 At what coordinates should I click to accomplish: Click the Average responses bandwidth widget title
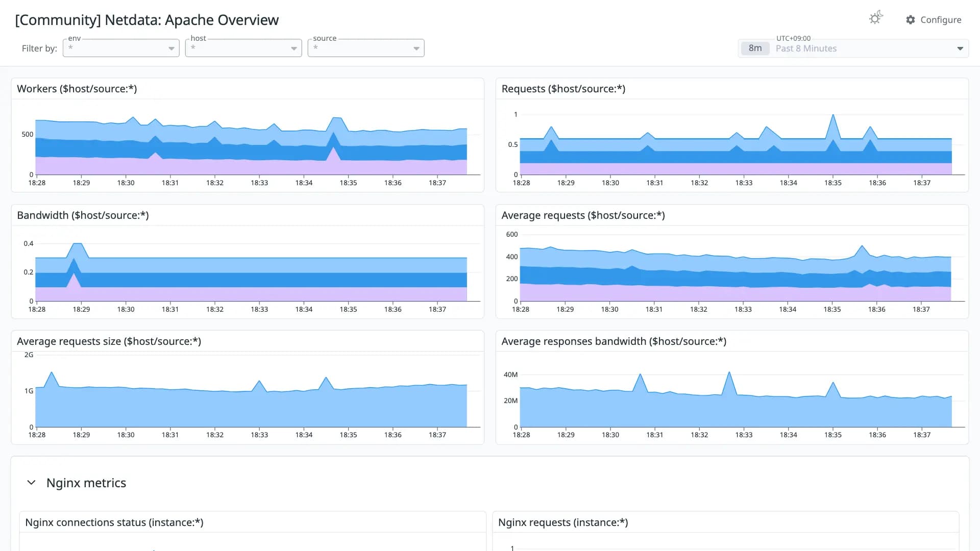pyautogui.click(x=614, y=341)
